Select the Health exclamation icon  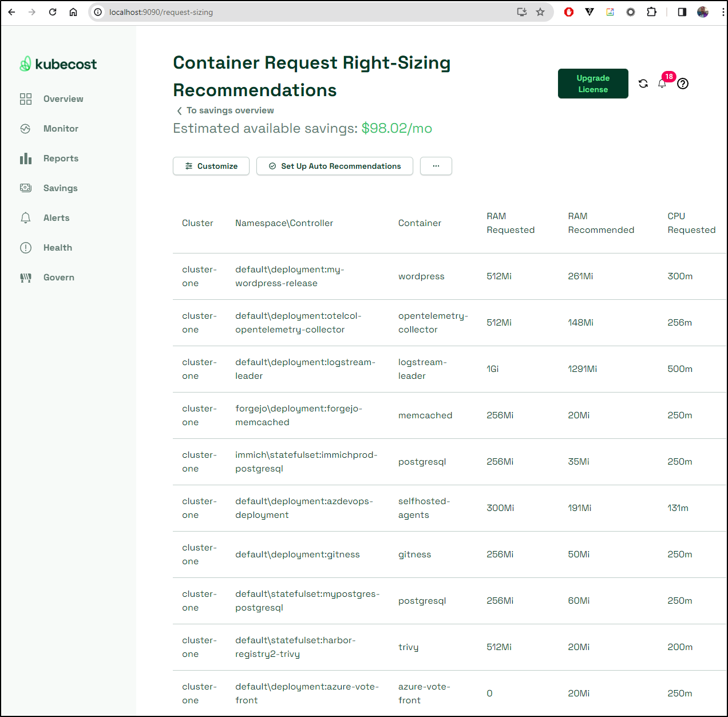coord(26,248)
